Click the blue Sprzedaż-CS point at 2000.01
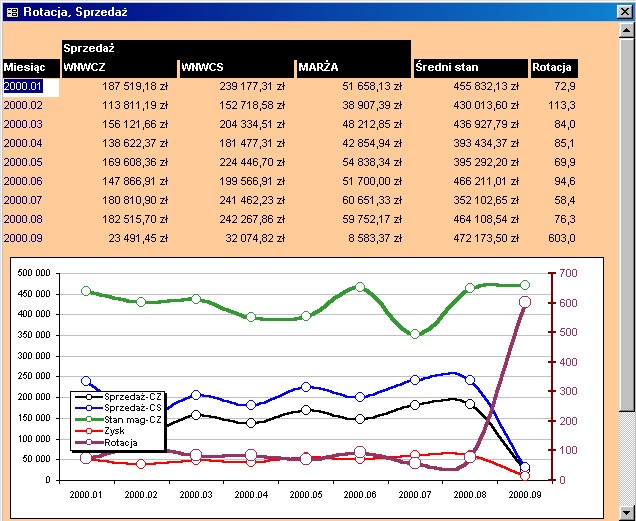 86,381
